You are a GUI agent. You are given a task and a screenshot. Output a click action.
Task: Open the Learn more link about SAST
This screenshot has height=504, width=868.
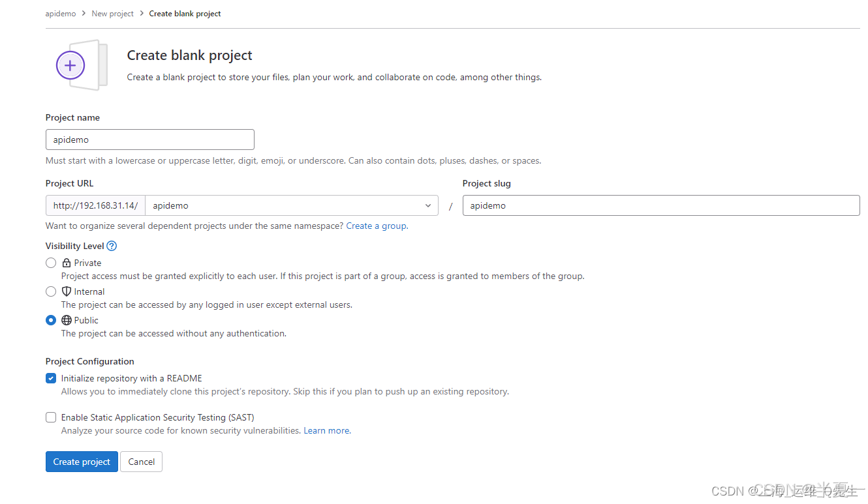(x=326, y=430)
